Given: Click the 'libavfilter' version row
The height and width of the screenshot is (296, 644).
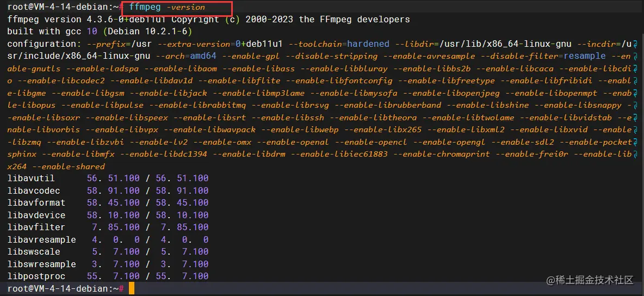Looking at the screenshot, I should pyautogui.click(x=108, y=227).
